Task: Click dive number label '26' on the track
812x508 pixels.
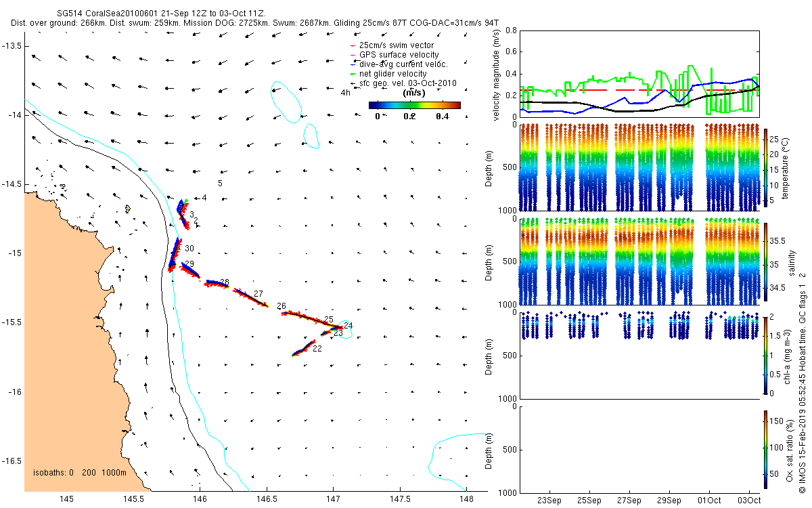Action: click(281, 306)
